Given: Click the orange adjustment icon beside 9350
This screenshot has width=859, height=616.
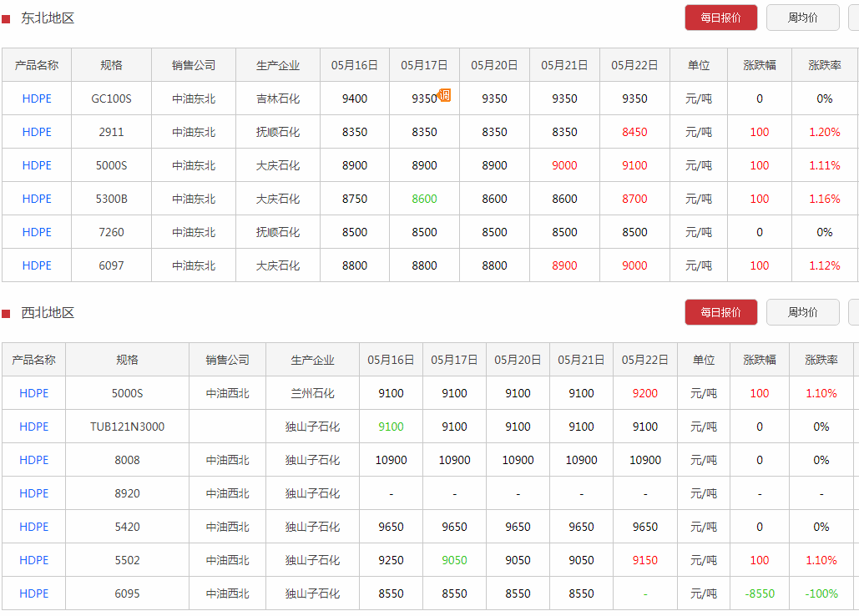Looking at the screenshot, I should 445,95.
